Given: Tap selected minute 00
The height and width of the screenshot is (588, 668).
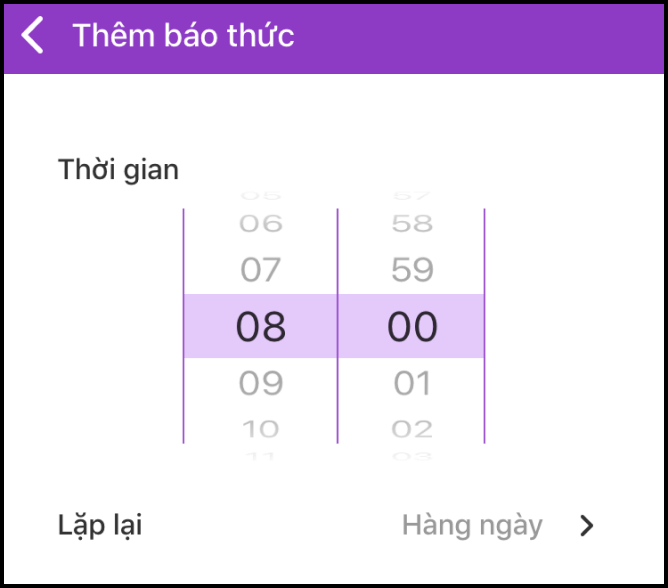Looking at the screenshot, I should pos(412,327).
